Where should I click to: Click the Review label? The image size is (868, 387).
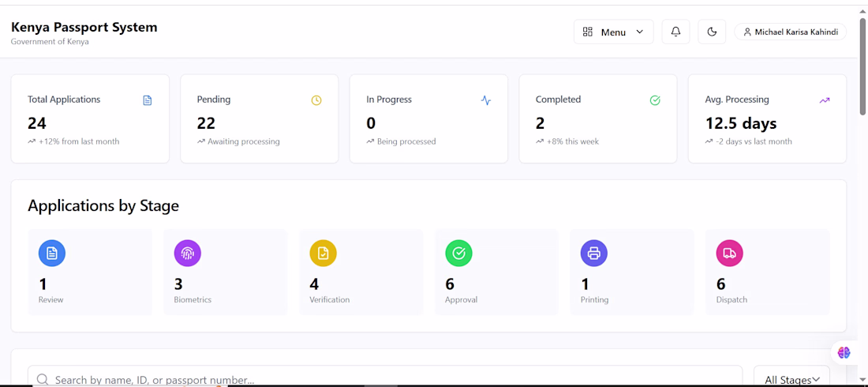coord(51,299)
